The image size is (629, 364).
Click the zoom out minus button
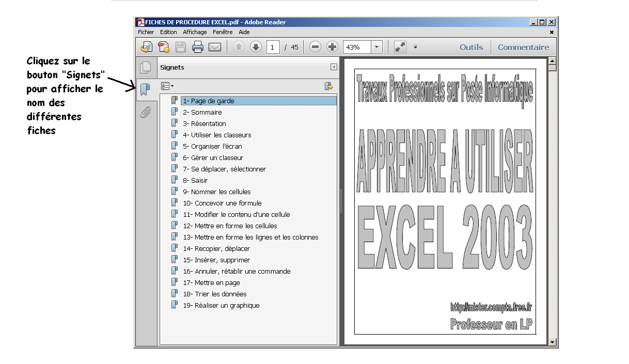tap(315, 47)
